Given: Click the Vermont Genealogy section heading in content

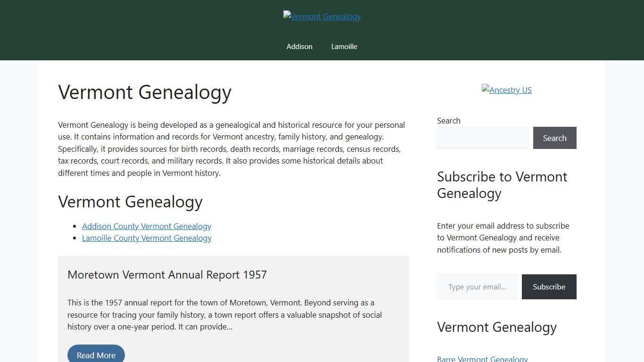Looking at the screenshot, I should (x=130, y=202).
